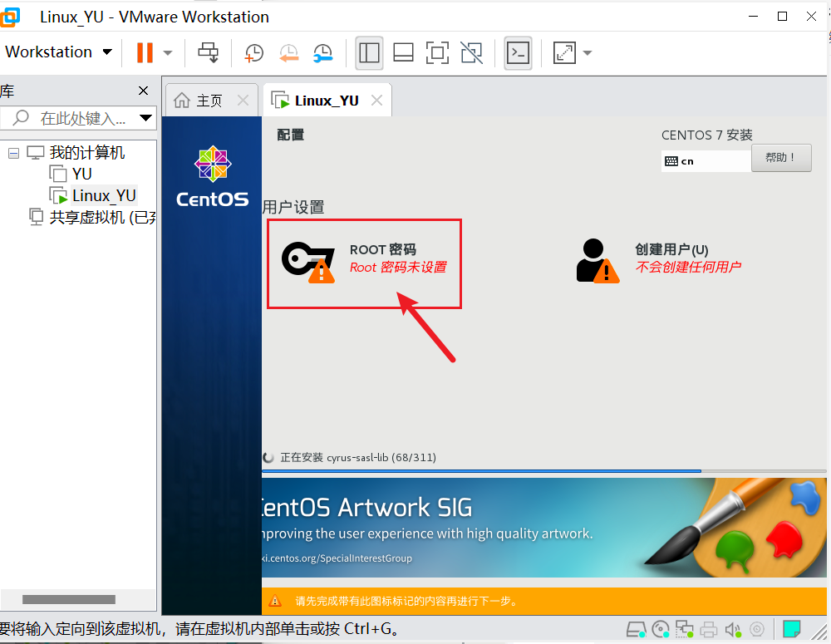Toggle the library sidebar view
Image resolution: width=831 pixels, height=644 pixels.
369,52
